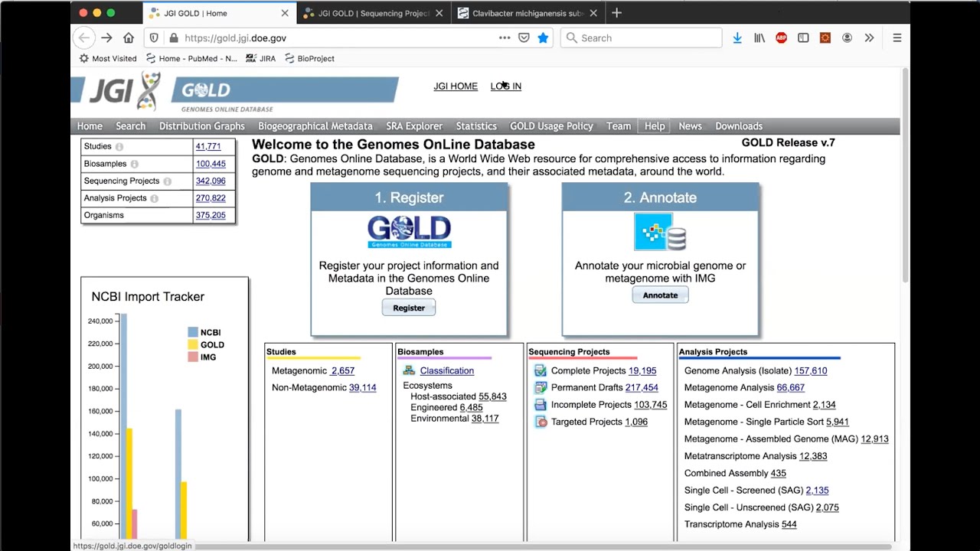Open page actions three-dot menu
The height and width of the screenshot is (551, 980).
(505, 37)
